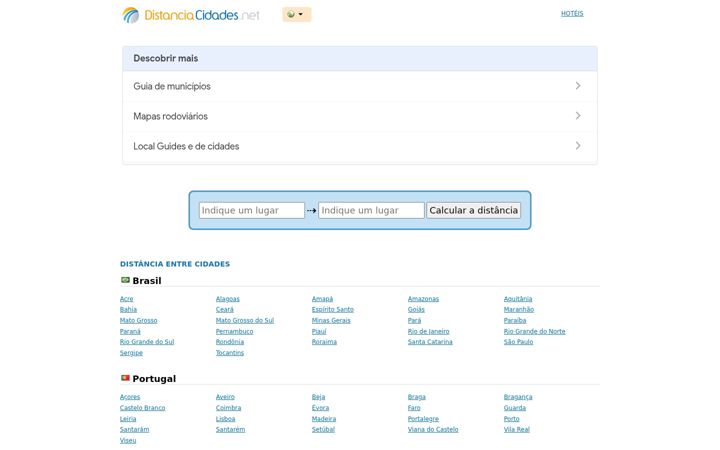Open the Braga link
Image resolution: width=720 pixels, height=450 pixels.
point(416,397)
